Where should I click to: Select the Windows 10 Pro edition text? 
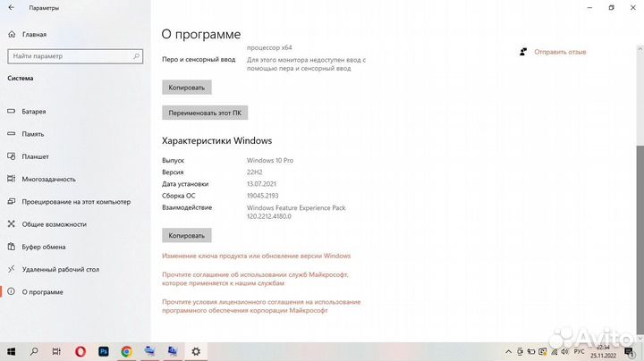(270, 161)
